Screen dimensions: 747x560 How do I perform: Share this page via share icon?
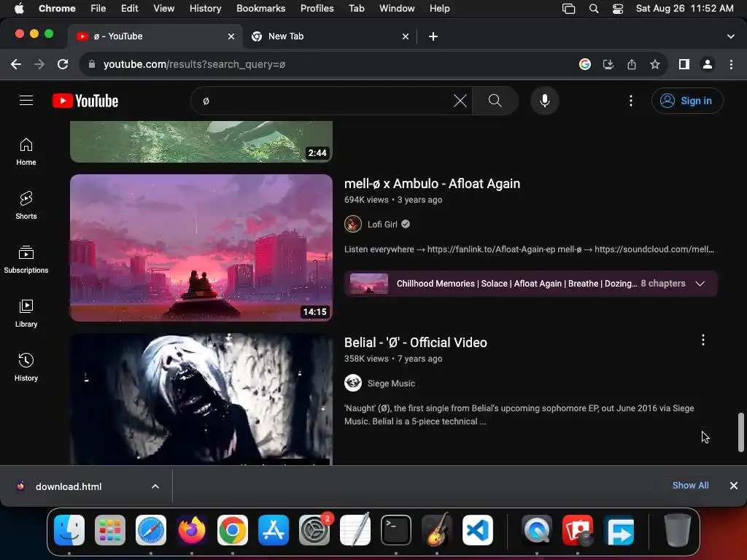tap(631, 64)
